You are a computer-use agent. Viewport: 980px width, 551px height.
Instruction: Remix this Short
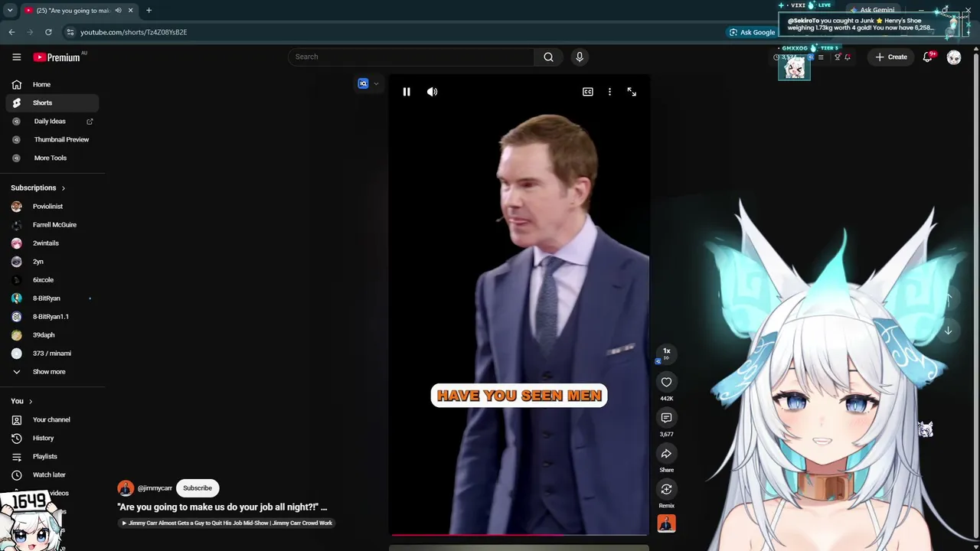point(666,489)
